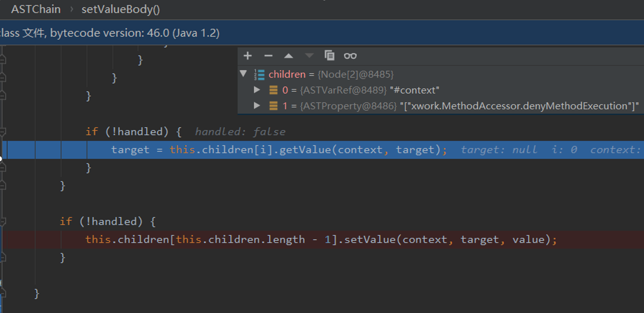Collapse the children variable node
This screenshot has width=644, height=313.
pyautogui.click(x=243, y=74)
